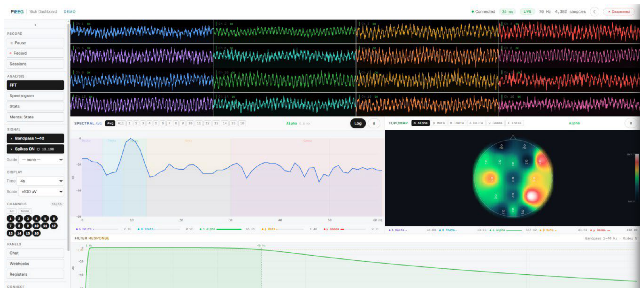Open the Sessions list
Viewport: 644px width, 292px height.
[35, 64]
